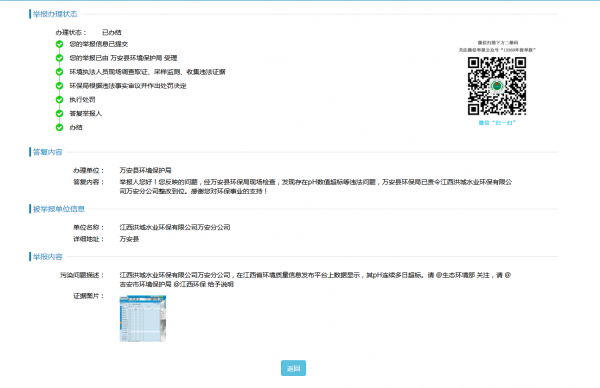Click the check icon for 万安县环境保护局 受理 step
Screen dimensions: 600x388
(59, 58)
